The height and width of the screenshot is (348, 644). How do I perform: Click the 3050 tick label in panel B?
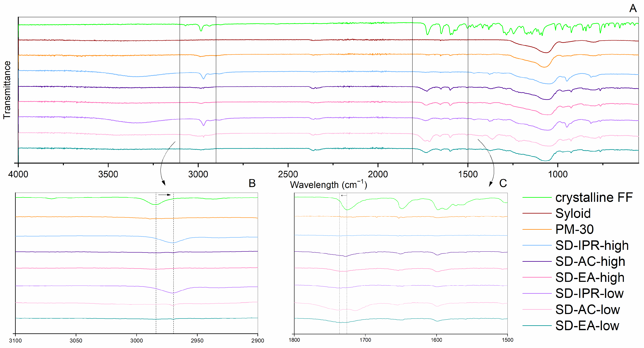pos(76,341)
